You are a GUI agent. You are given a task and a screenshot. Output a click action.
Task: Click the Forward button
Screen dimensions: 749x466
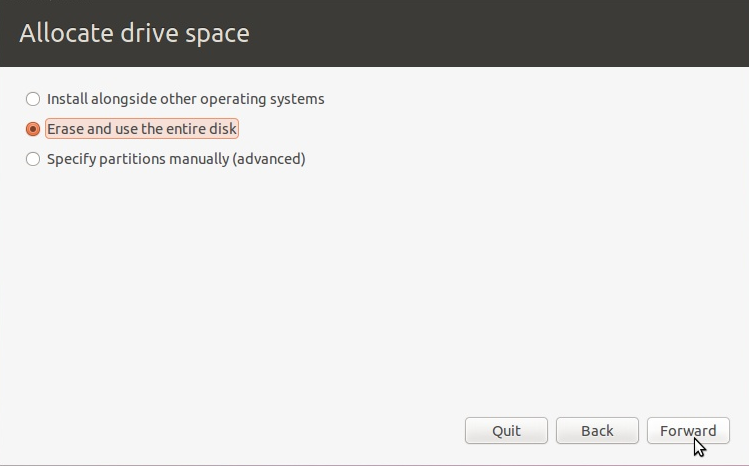(x=688, y=431)
